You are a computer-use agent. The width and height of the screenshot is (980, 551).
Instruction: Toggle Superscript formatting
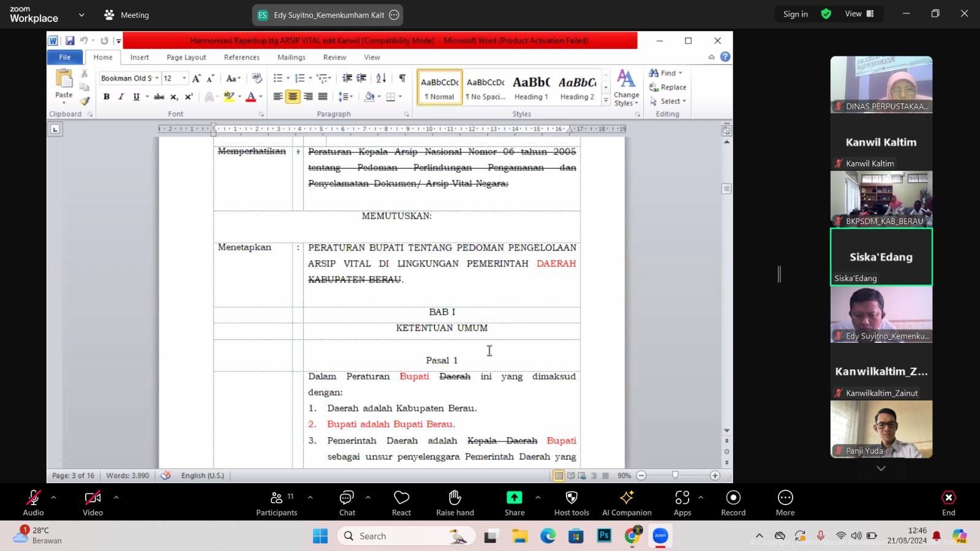[x=189, y=97]
